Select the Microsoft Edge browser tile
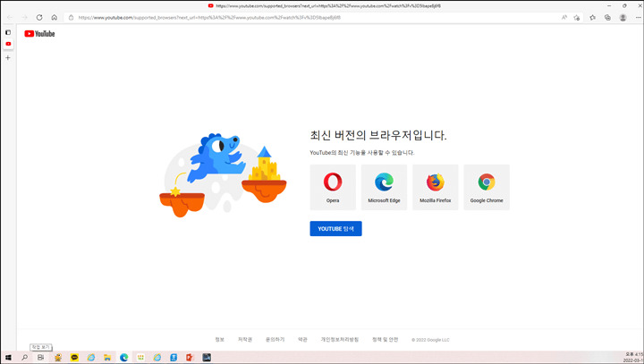The height and width of the screenshot is (364, 644). 384,187
